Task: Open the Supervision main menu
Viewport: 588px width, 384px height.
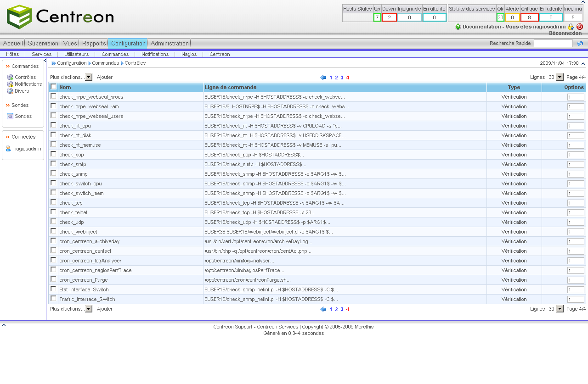Action: [x=43, y=44]
